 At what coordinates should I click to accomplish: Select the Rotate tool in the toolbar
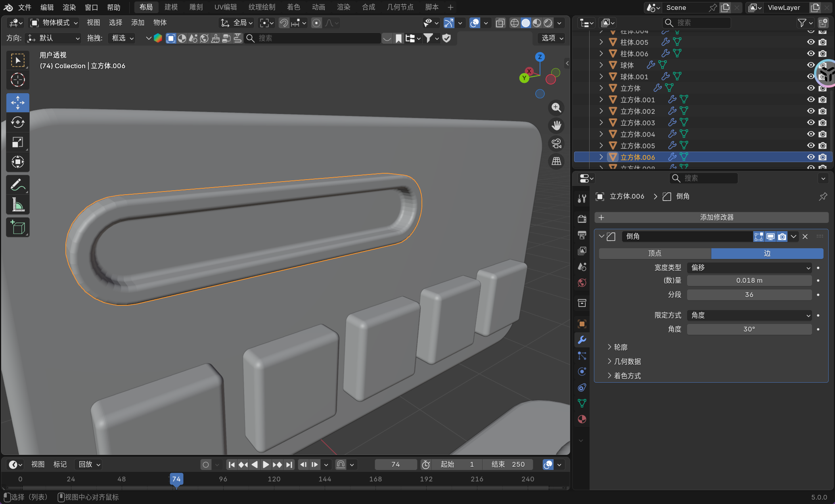17,122
